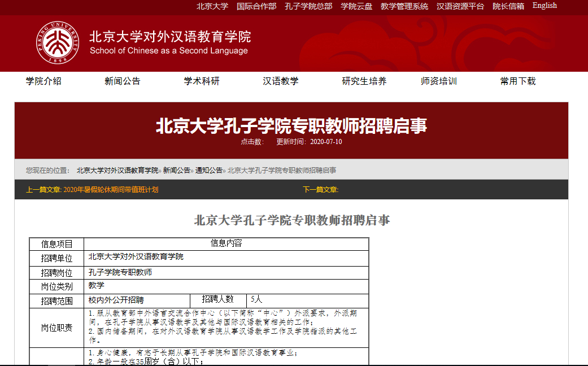Open the 新闻公告 navigation menu

[x=122, y=81]
